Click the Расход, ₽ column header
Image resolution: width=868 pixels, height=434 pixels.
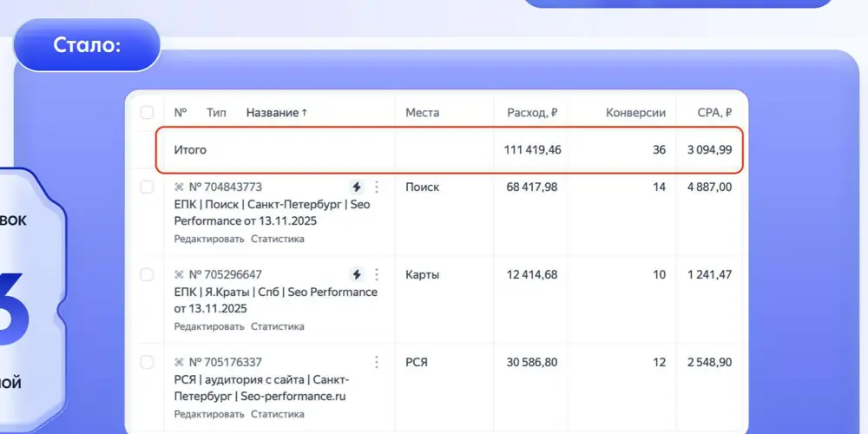[532, 113]
